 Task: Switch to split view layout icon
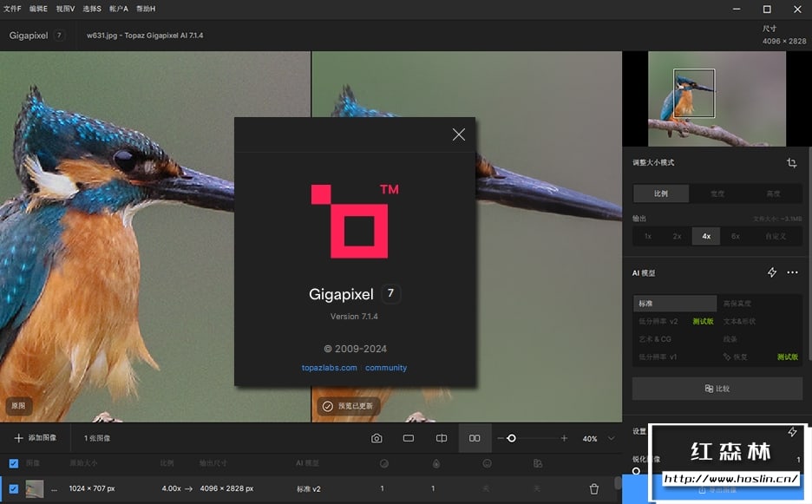point(442,438)
